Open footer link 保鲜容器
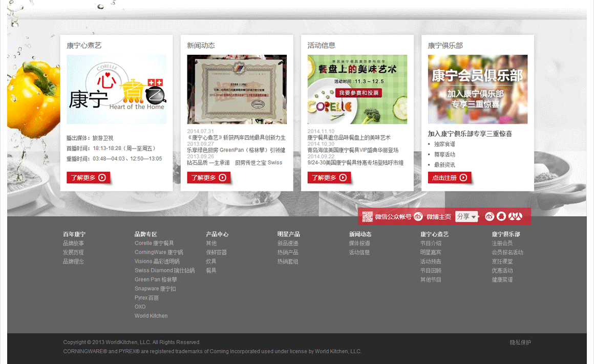Image resolution: width=594 pixels, height=364 pixels. (217, 252)
